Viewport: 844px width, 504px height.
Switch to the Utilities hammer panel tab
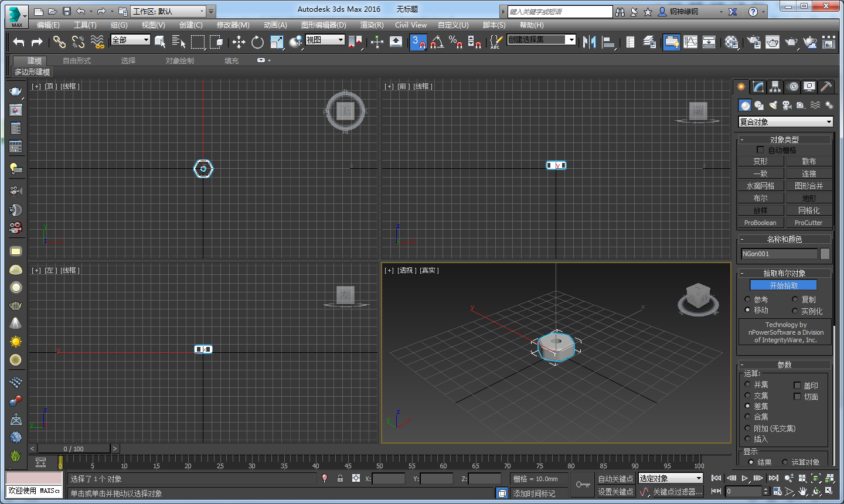pos(826,87)
